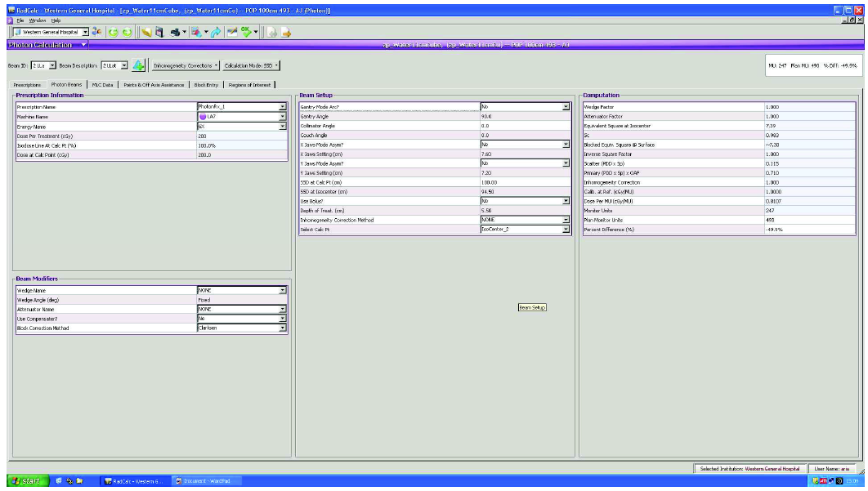
Task: Open the Western General Hospital institution dropdown
Action: 85,32
